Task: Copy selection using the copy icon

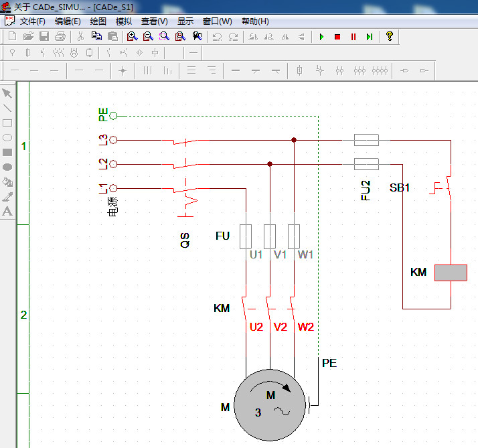Action: tap(96, 36)
